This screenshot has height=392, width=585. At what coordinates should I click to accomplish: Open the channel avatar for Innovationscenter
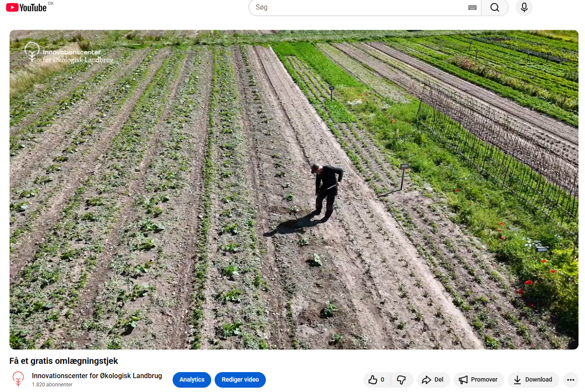[x=18, y=379]
